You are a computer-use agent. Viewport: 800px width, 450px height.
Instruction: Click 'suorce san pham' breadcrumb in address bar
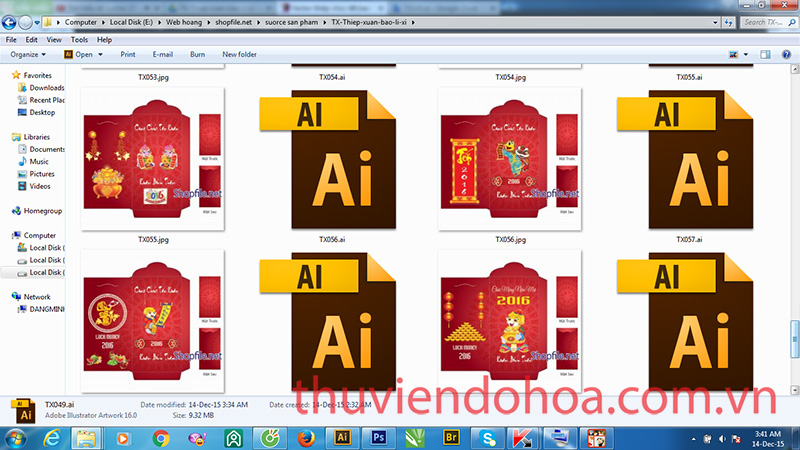coord(291,22)
